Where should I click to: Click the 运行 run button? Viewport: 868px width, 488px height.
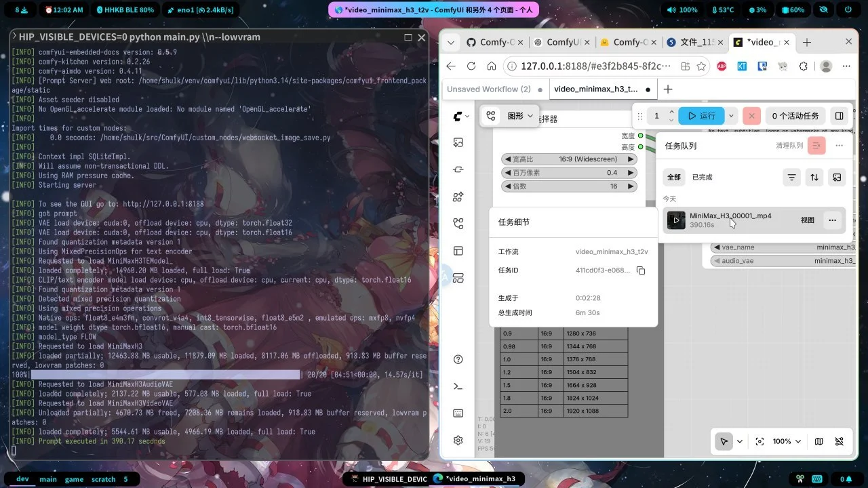pyautogui.click(x=701, y=116)
